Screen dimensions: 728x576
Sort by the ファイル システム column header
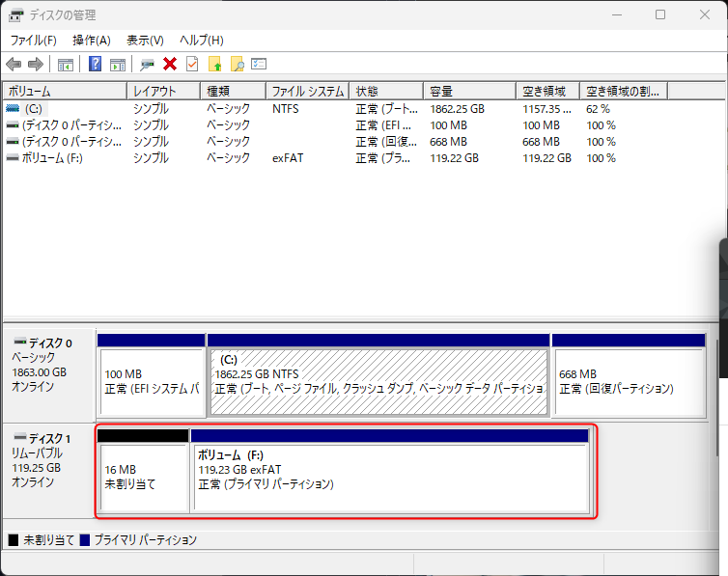tap(308, 91)
